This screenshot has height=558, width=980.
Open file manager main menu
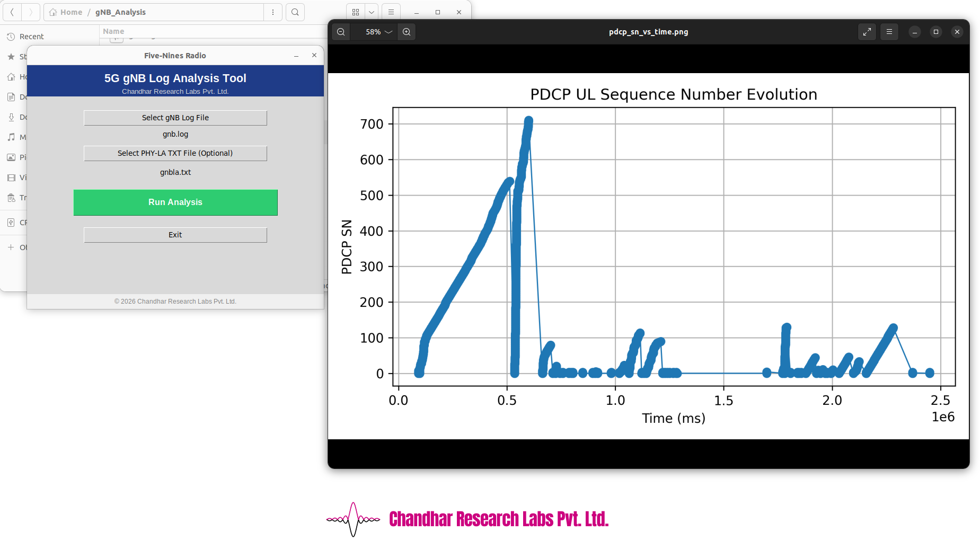(391, 12)
